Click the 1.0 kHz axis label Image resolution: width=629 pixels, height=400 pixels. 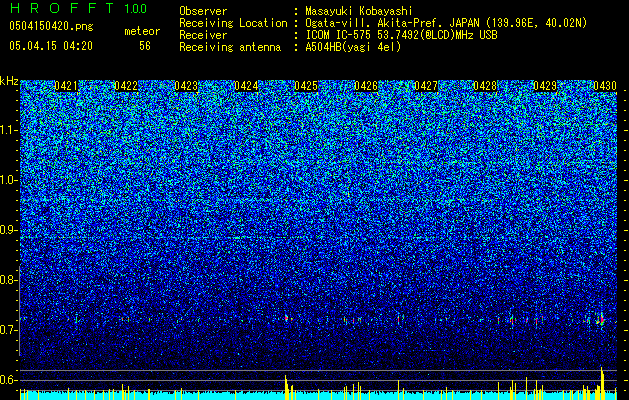pyautogui.click(x=9, y=180)
